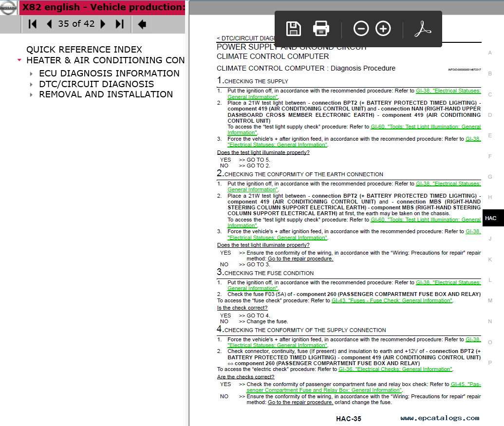504x426 pixels.
Task: Open the Adobe Acrobat toolbar
Action: click(422, 29)
